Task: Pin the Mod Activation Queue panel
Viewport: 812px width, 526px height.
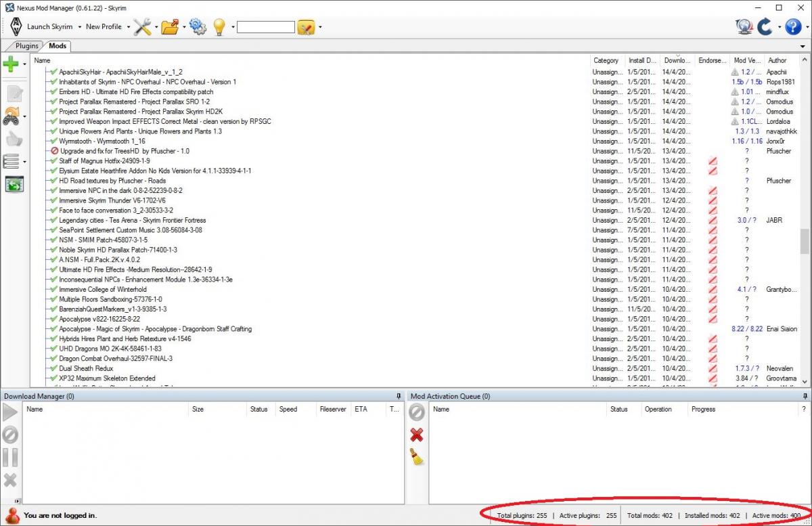Action: coord(805,396)
